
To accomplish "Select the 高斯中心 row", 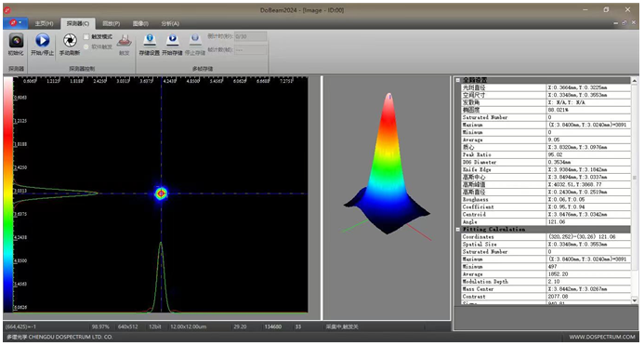I will click(545, 177).
